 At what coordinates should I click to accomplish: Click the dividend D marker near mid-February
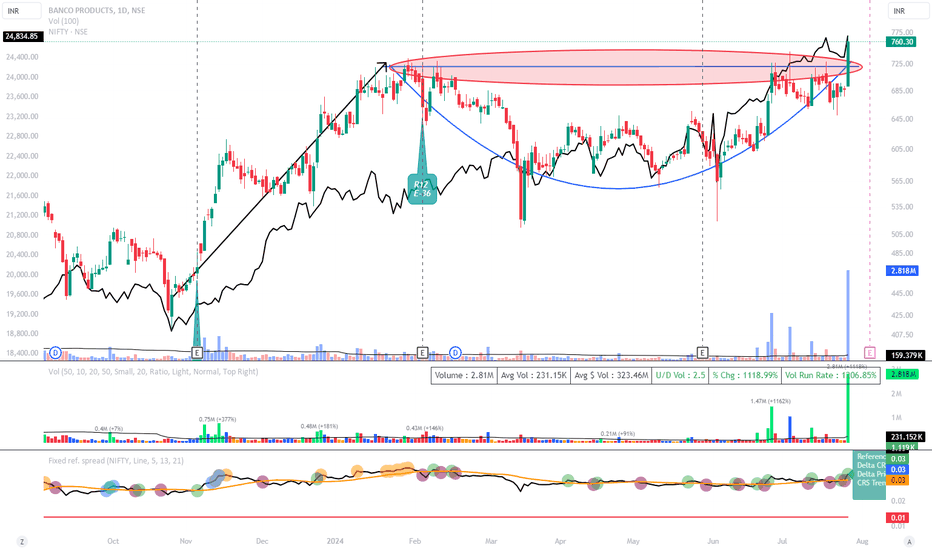(455, 353)
